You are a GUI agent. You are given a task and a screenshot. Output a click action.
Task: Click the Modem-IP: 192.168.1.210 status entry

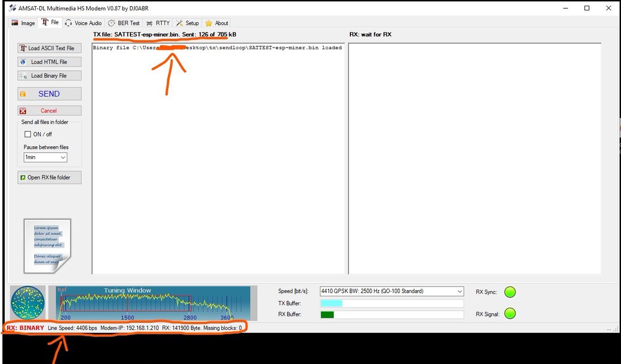(x=129, y=328)
